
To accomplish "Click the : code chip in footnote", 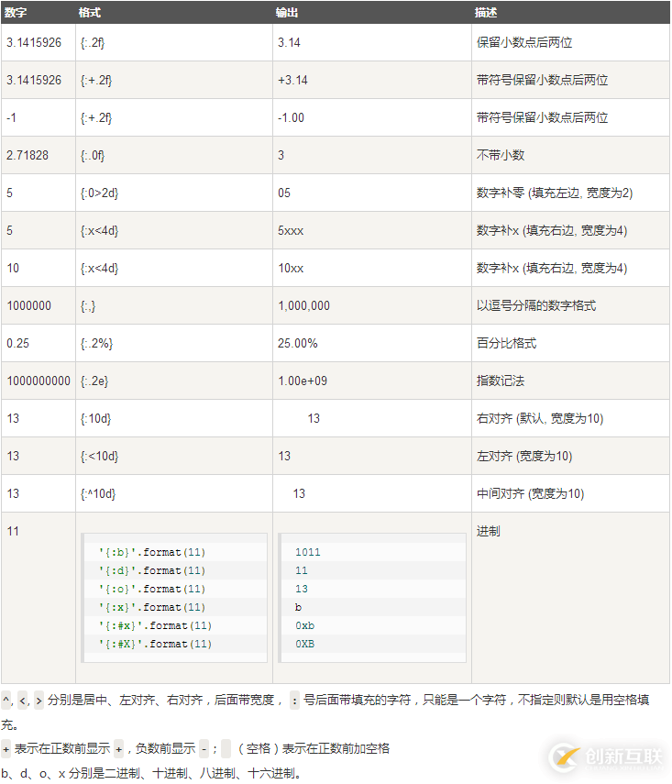I will tap(294, 700).
